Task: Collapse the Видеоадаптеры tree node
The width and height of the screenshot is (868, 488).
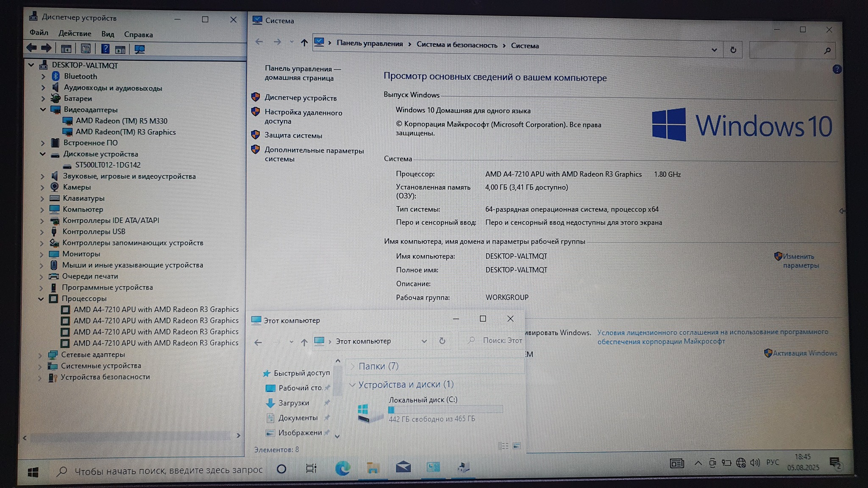Action: (x=43, y=109)
